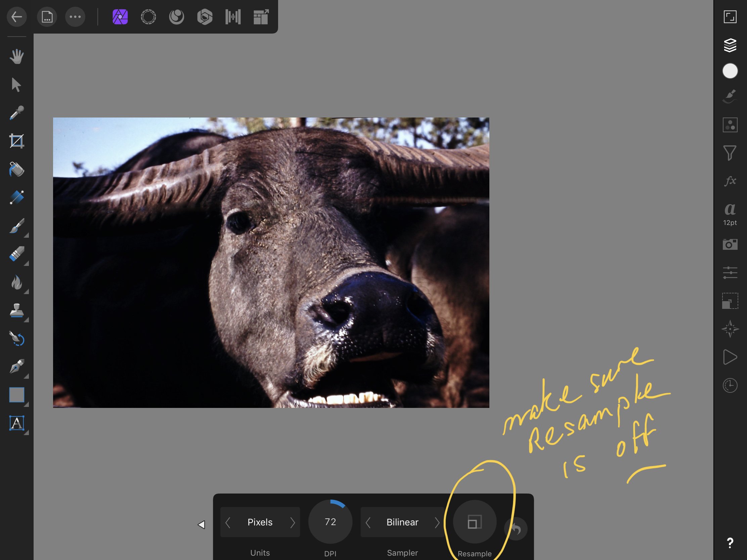Switch to the Develop persona
Screen dimensions: 747x560
pos(205,16)
